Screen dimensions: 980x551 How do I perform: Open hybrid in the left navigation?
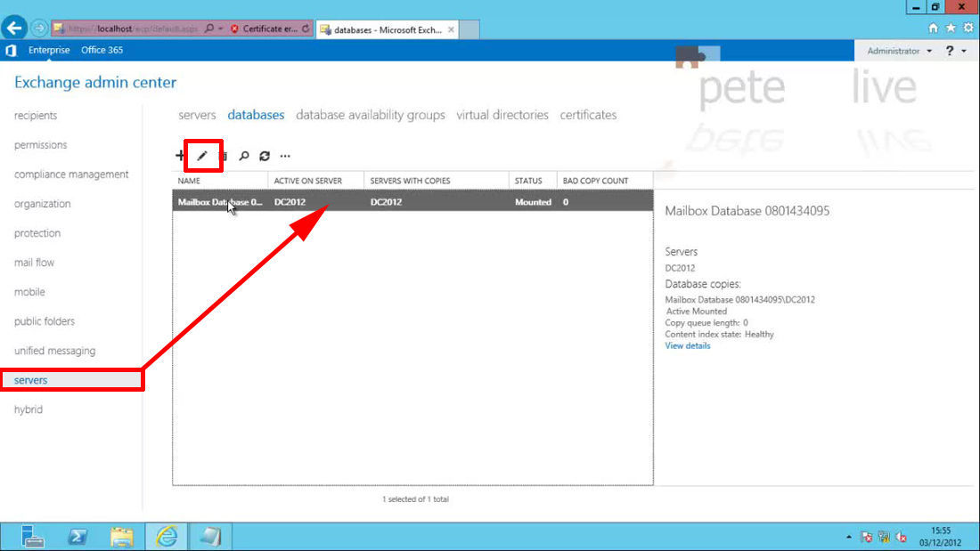[x=29, y=409]
